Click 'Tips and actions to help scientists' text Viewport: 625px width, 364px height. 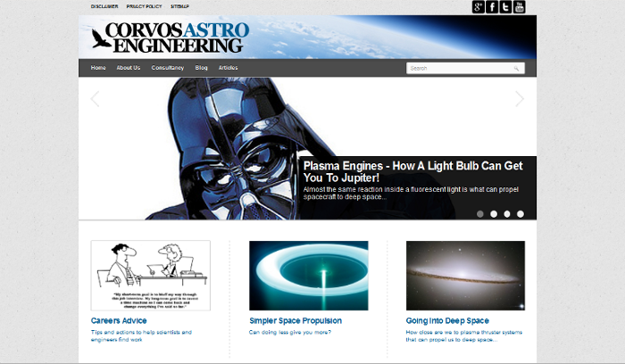click(141, 335)
